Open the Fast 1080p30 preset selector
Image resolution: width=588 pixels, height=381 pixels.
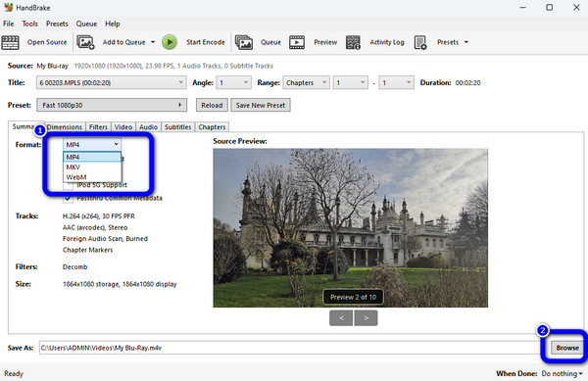(112, 105)
